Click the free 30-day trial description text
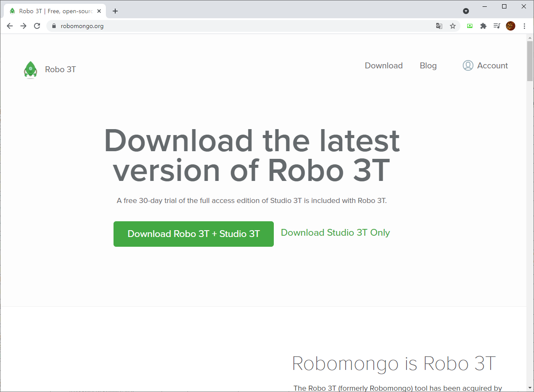 click(x=252, y=200)
